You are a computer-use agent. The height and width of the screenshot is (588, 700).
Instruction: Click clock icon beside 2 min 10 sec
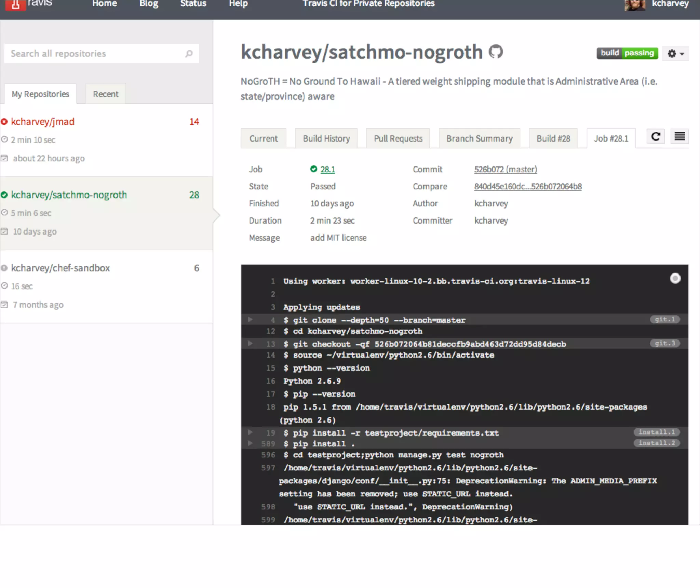[4, 139]
